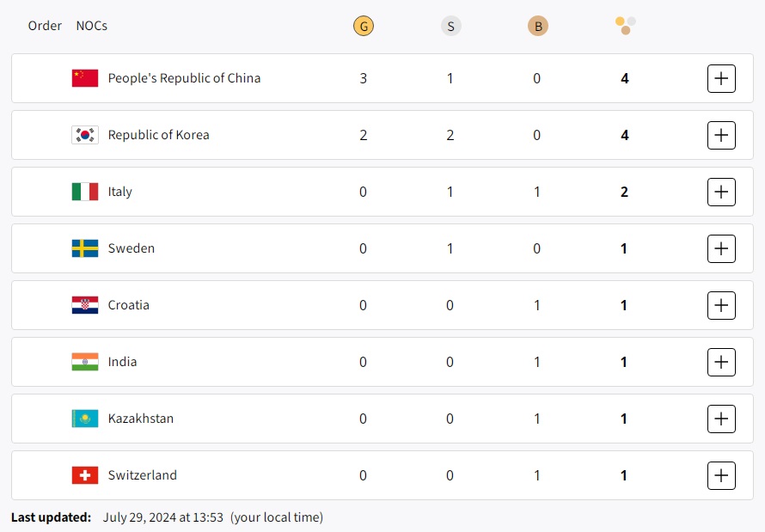Screen dimensions: 765x532
Task: Click the gold medal column icon
Action: tap(364, 26)
